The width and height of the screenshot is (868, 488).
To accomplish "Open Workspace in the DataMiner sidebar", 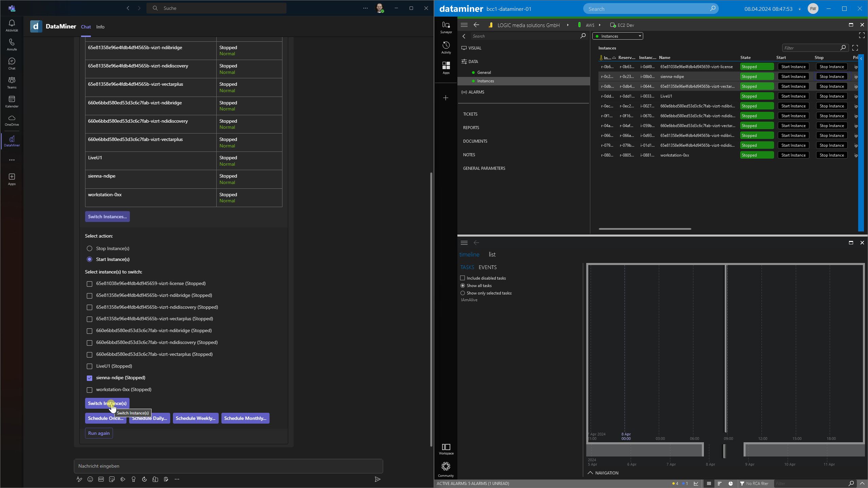I will coord(446,449).
